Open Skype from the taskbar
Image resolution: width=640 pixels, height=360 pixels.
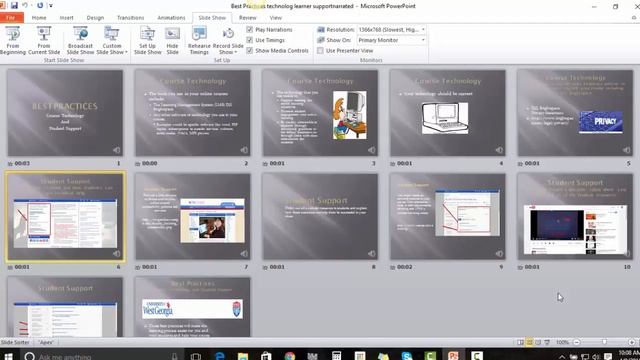click(x=407, y=356)
